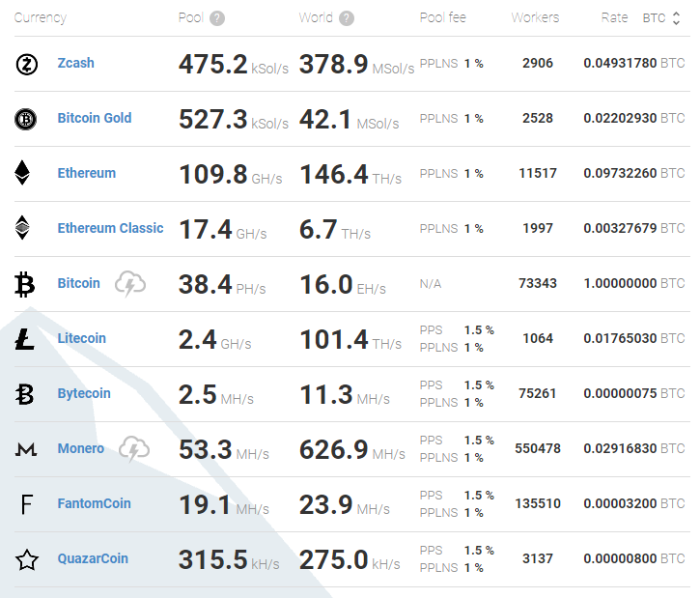Image resolution: width=700 pixels, height=598 pixels.
Task: Open the Bitcoin Gold pool link
Action: point(95,118)
